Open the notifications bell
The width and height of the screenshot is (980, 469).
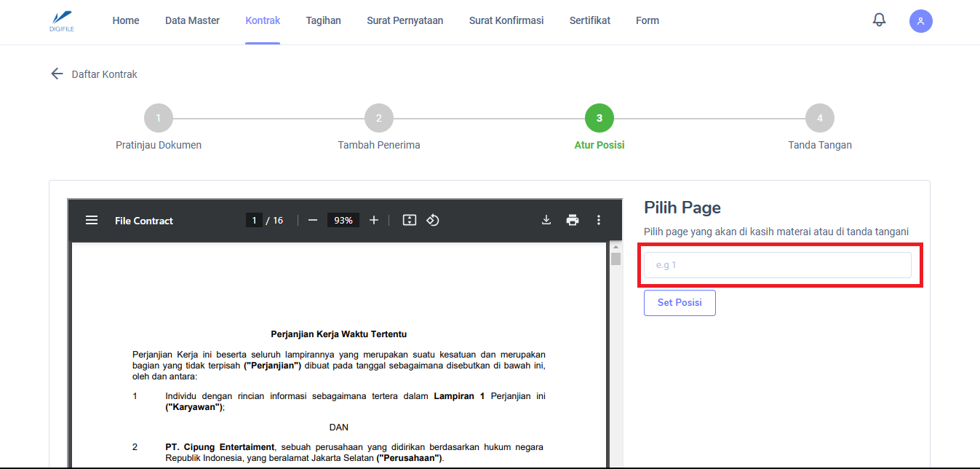point(879,20)
